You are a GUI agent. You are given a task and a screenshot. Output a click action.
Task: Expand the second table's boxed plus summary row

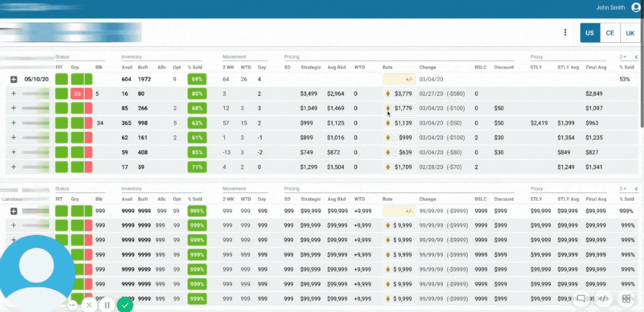click(14, 211)
